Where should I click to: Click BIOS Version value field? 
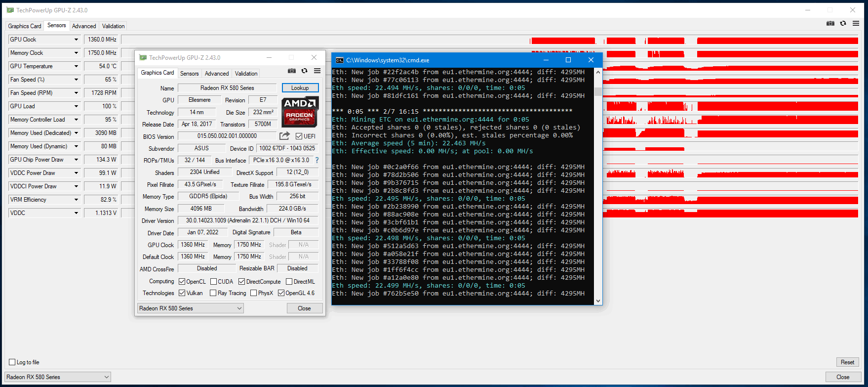click(227, 136)
